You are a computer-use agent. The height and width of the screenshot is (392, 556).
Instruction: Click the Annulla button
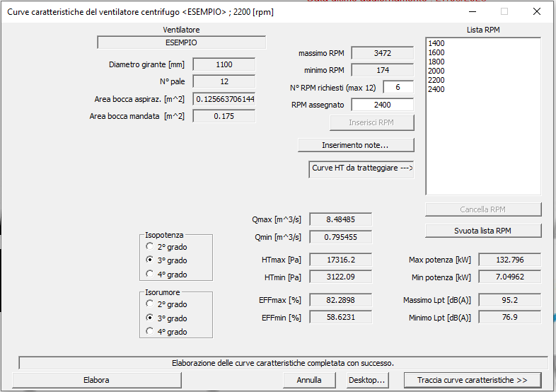click(309, 380)
